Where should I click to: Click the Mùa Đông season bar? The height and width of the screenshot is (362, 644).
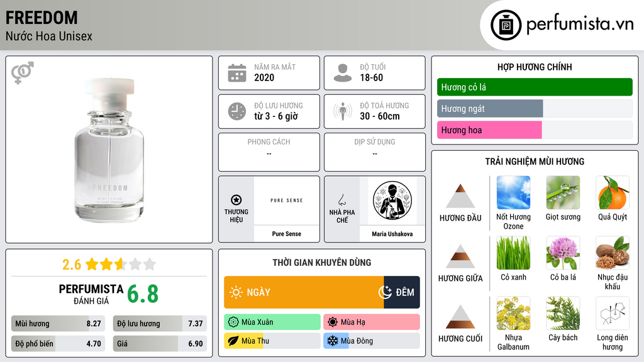(372, 341)
